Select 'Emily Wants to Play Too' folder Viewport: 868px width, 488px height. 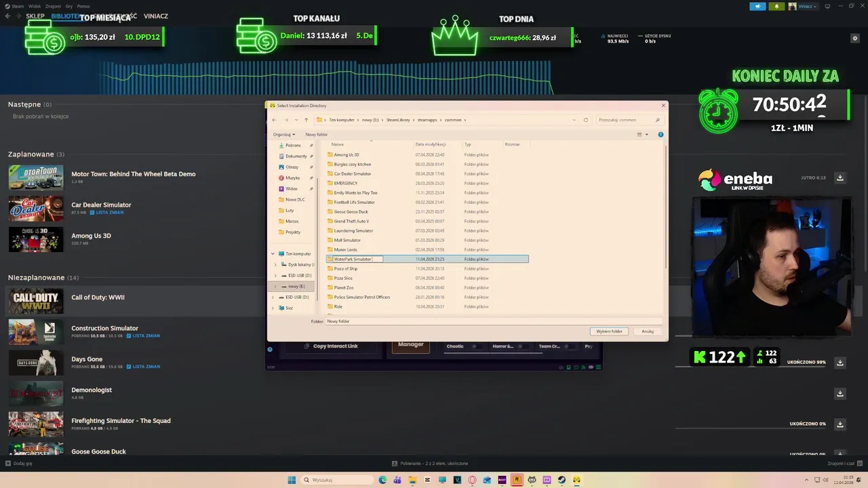tap(355, 192)
